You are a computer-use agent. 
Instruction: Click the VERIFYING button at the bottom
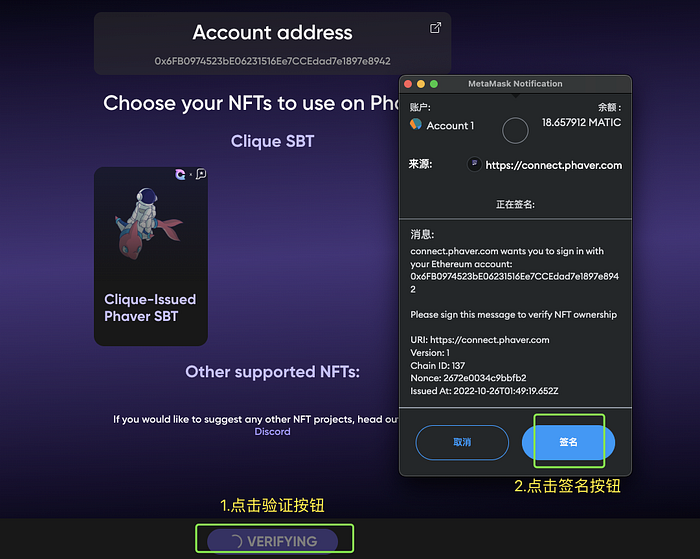coord(273,541)
